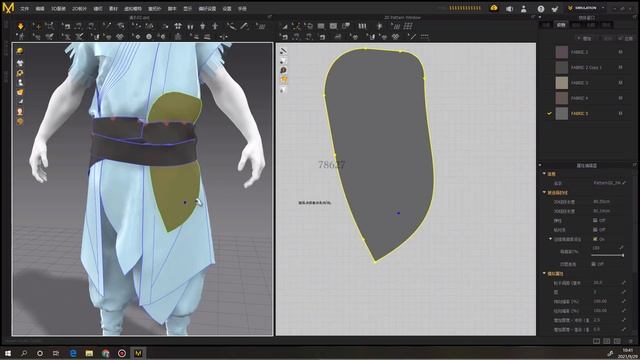Uncheck the On checkbox in property editor
Screen dimensions: 640x360
(x=595, y=239)
